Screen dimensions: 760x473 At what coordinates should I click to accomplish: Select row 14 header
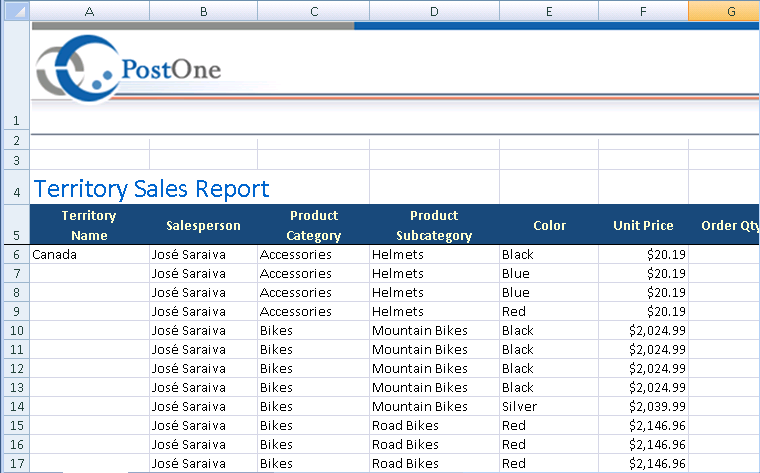pos(16,407)
